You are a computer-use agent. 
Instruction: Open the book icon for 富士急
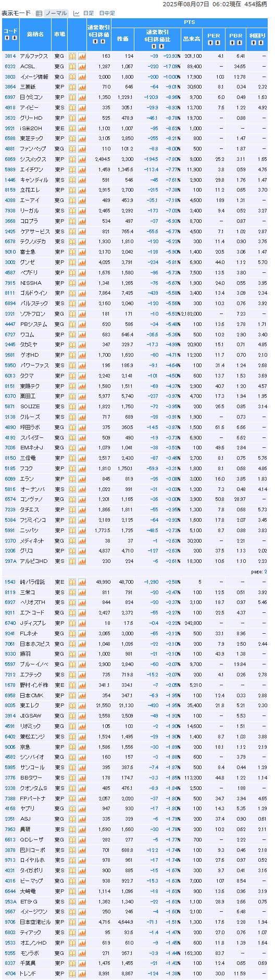pos(72,252)
